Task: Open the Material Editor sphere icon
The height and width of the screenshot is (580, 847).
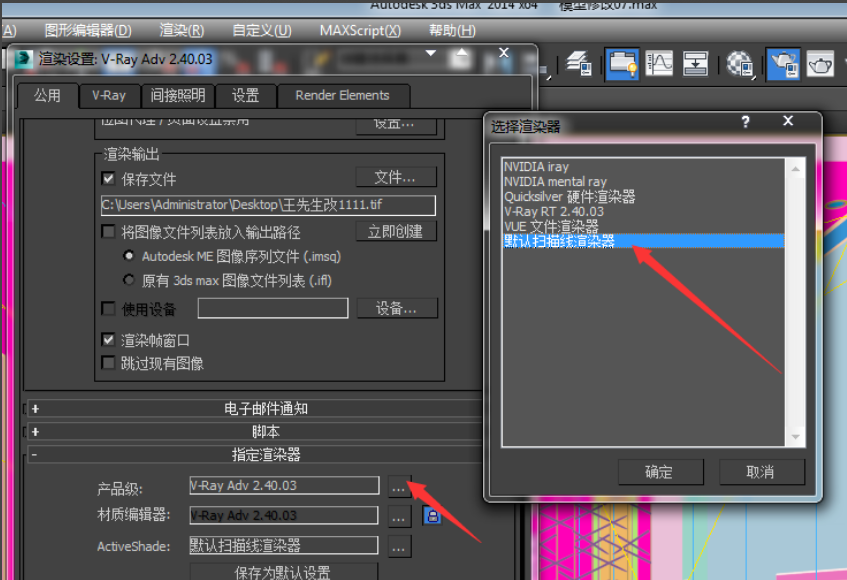Action: click(x=740, y=64)
